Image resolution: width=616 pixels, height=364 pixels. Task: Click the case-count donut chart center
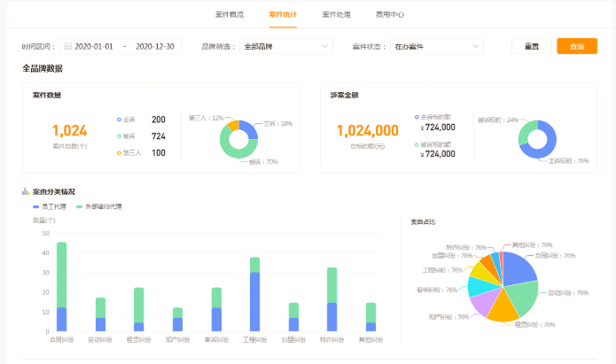pyautogui.click(x=238, y=138)
